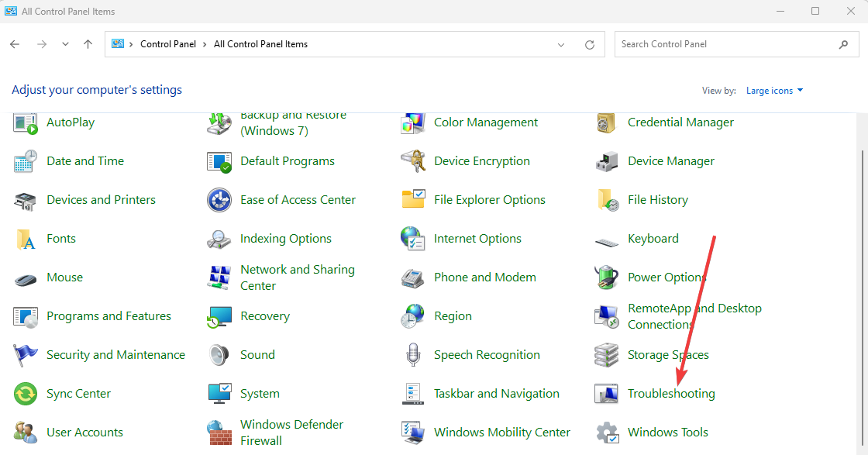
Task: Open the Keyboard link text
Action: (x=653, y=239)
